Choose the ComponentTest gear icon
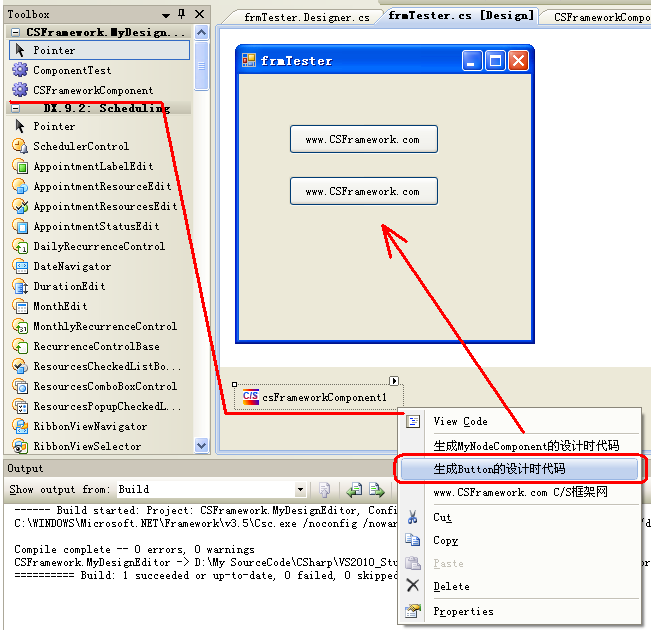653x632 pixels. [x=20, y=70]
